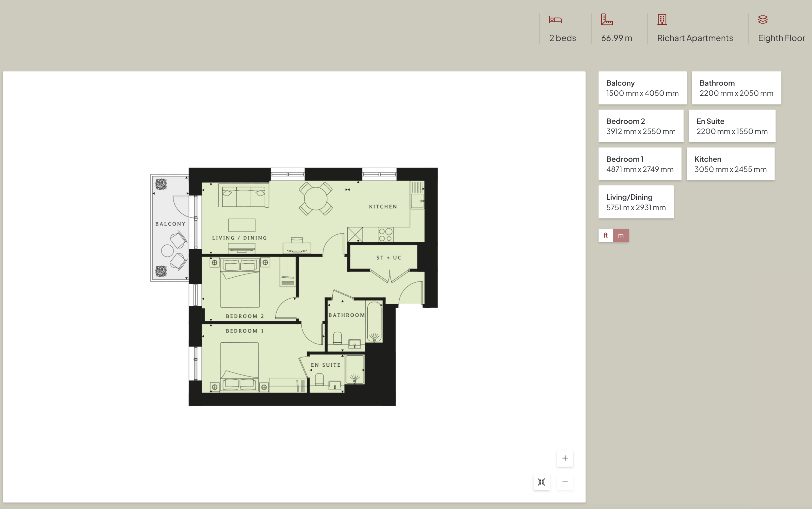This screenshot has height=509, width=812.
Task: Click the balcony area on the floorplan
Action: click(x=170, y=224)
